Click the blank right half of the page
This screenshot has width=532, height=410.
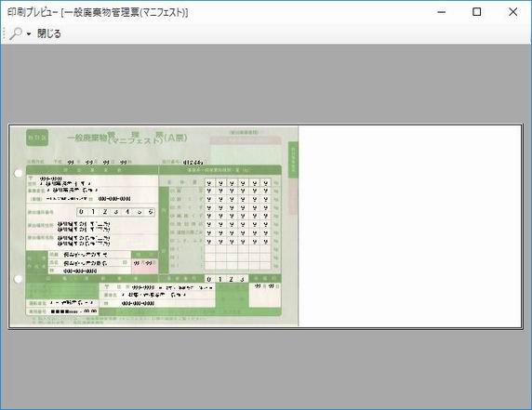pyautogui.click(x=410, y=226)
